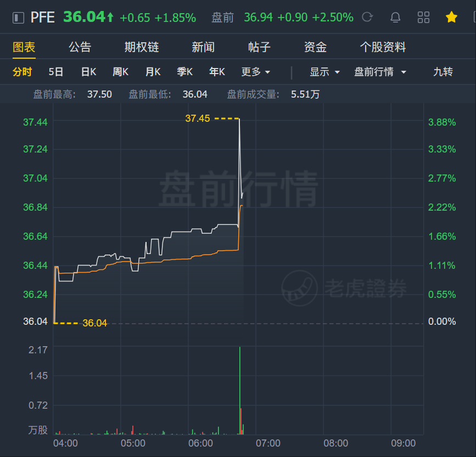Click the 36.04 low price marker
Screen dimensions: 476x457
[x=95, y=323]
